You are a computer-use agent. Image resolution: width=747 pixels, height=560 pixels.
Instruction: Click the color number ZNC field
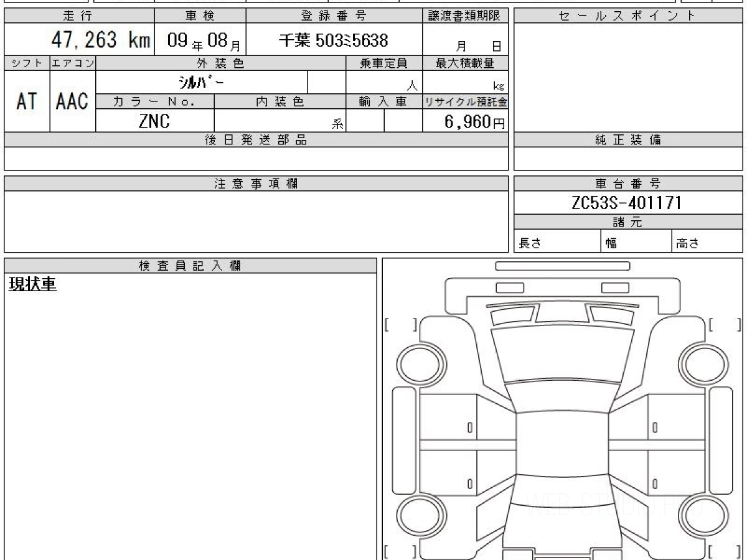(x=154, y=121)
